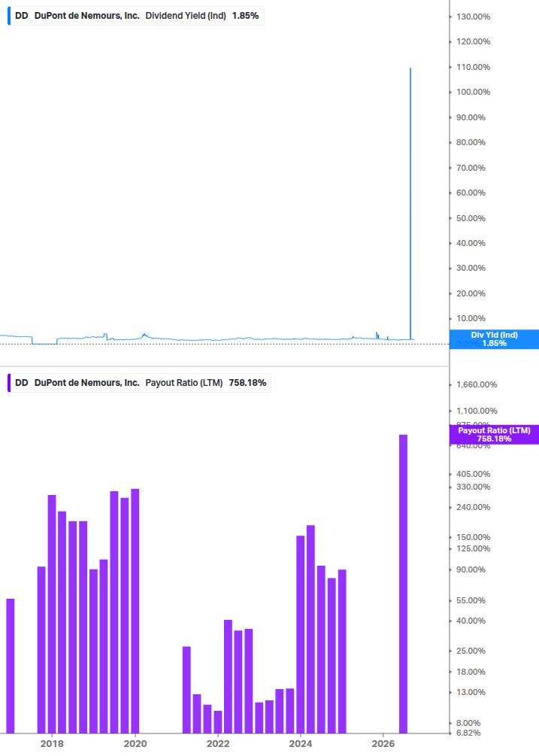539x756 pixels.
Task: Click the 2024 x-axis label
Action: tap(301, 744)
